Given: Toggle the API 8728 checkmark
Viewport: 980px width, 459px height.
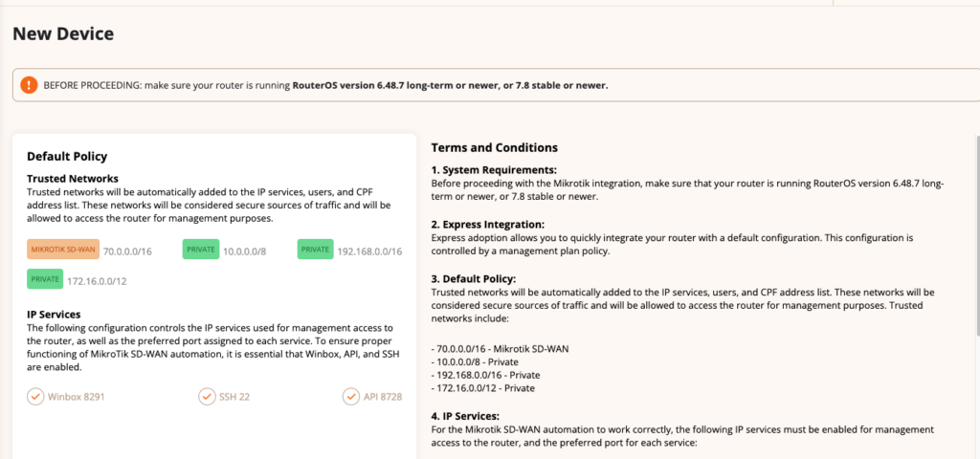Looking at the screenshot, I should (x=351, y=396).
